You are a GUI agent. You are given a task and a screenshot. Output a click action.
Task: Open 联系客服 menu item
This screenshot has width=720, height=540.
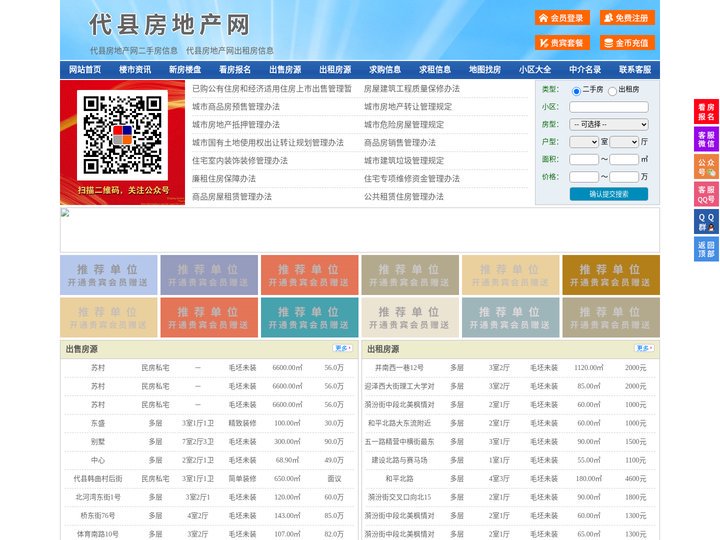pos(635,70)
